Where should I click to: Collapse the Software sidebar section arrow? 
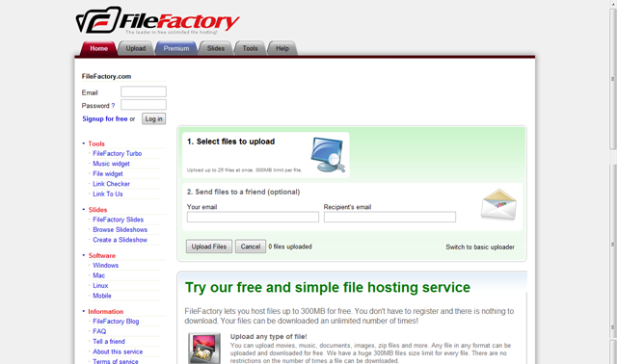tap(84, 255)
